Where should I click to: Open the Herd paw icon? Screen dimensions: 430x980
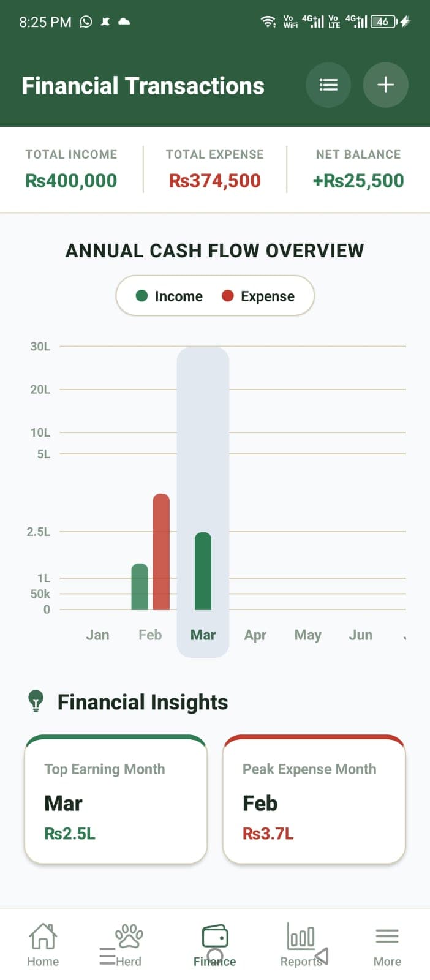pos(129,936)
